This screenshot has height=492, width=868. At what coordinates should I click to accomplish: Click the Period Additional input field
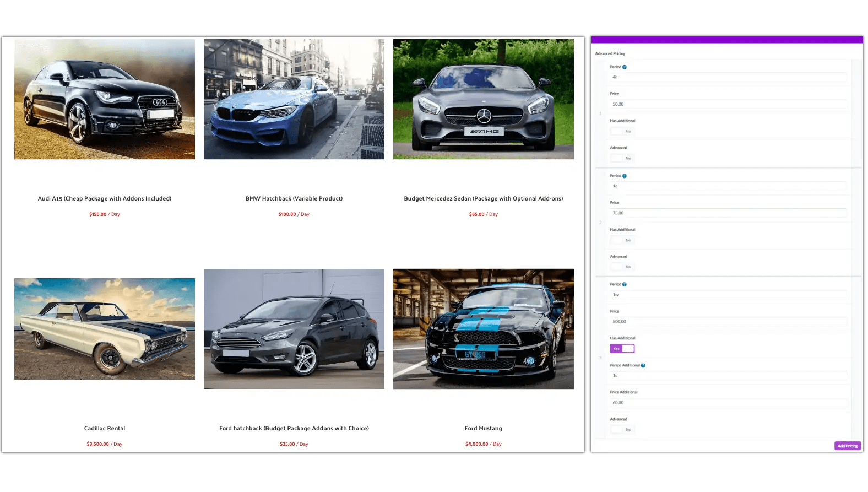pos(728,376)
